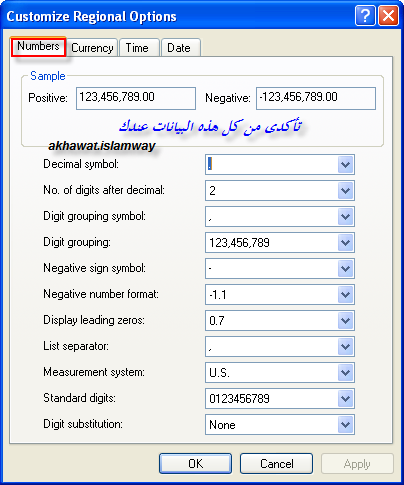This screenshot has width=404, height=485.
Task: Expand the Measurement system dropdown
Action: (345, 372)
